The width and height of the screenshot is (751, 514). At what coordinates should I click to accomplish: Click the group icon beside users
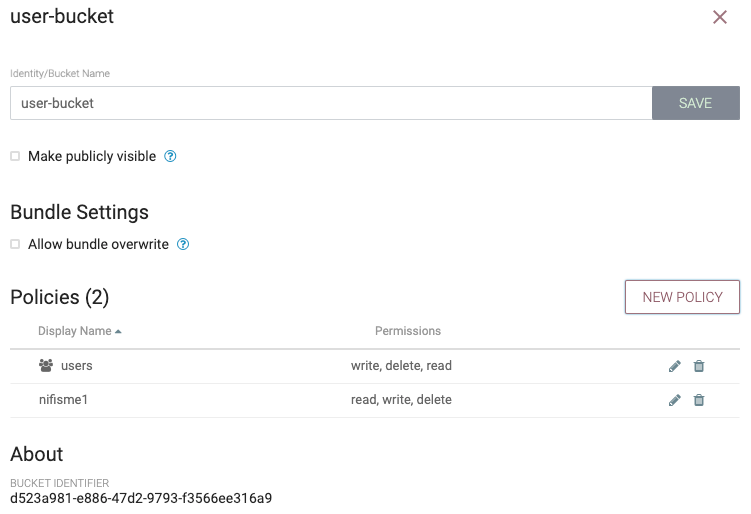(x=46, y=366)
